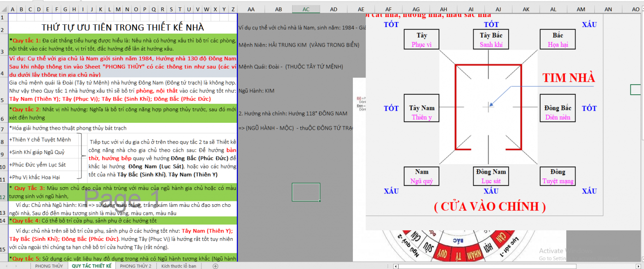The width and height of the screenshot is (644, 269).
Task: Click the title cell THỨ TỰ ƯU TIÊN
Action: [122, 28]
